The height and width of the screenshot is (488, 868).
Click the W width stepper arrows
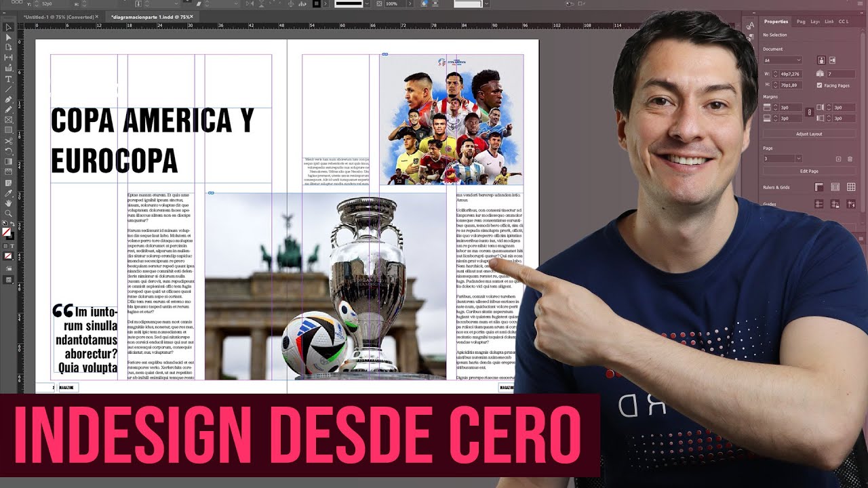click(x=776, y=74)
